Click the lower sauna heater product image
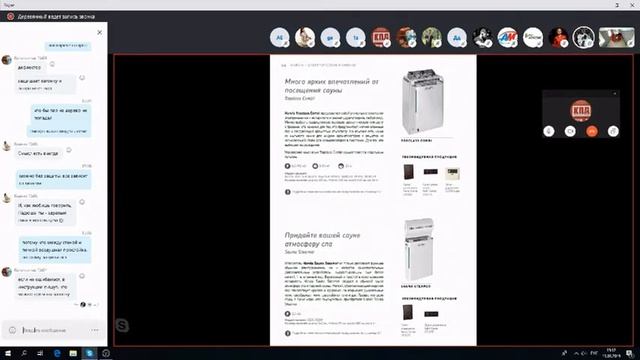 tap(418, 249)
